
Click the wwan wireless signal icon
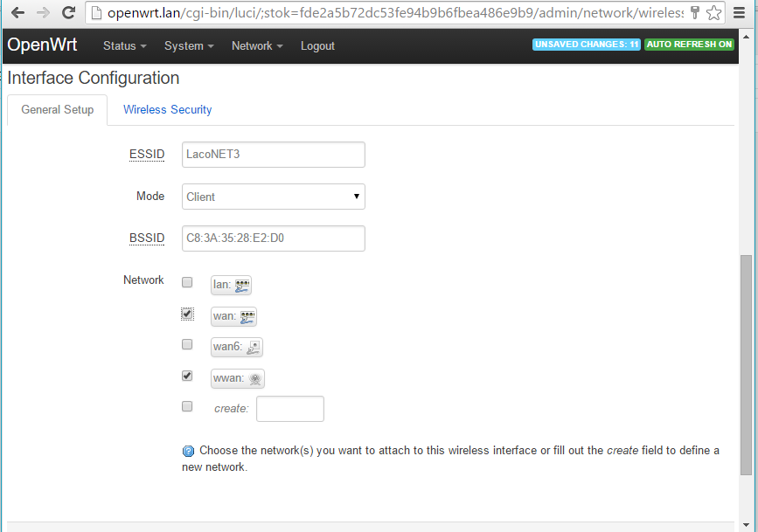point(253,378)
